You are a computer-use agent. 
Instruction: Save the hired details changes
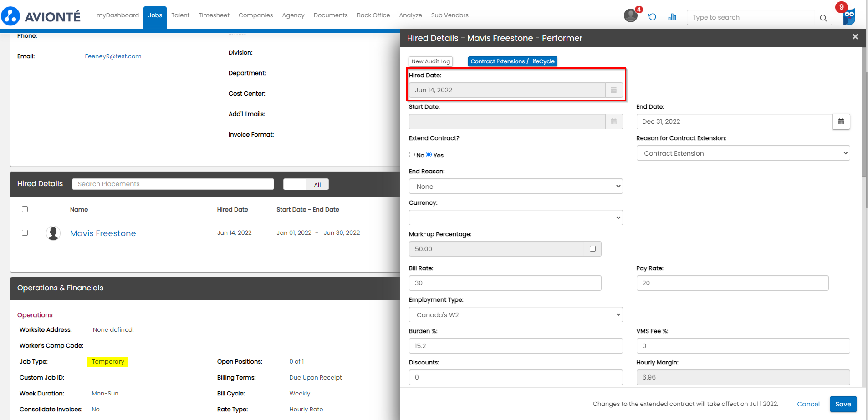(x=842, y=404)
